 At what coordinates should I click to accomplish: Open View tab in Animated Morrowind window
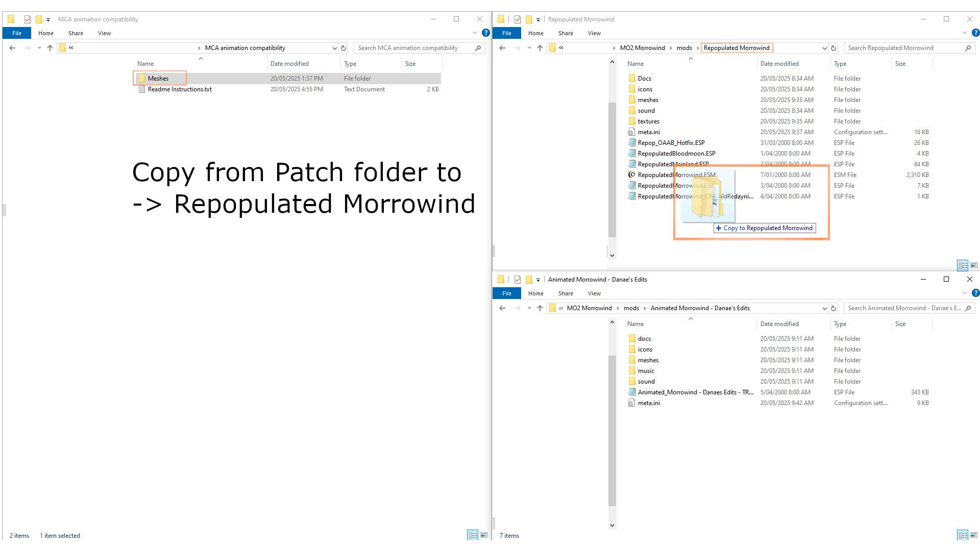(594, 293)
